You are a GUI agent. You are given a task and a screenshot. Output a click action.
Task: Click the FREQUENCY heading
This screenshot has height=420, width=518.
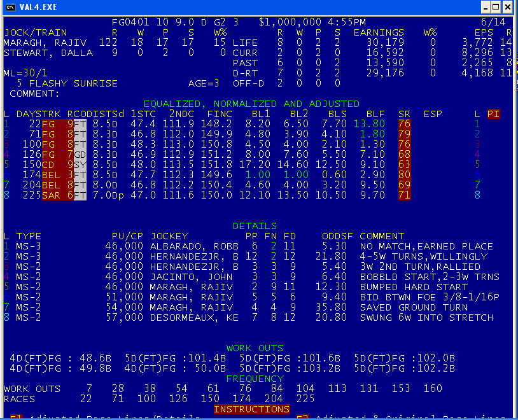coord(255,379)
